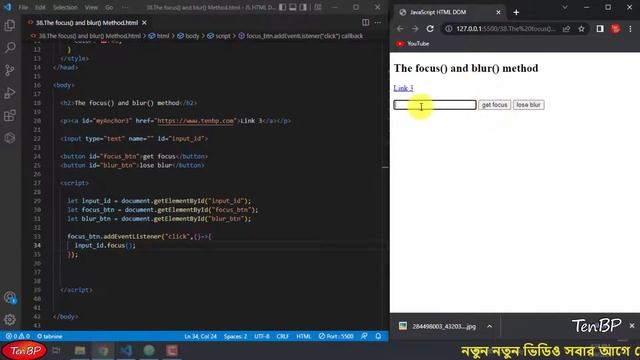The image size is (640, 360).
Task: Toggle the panel layout icon
Action: tap(293, 7)
